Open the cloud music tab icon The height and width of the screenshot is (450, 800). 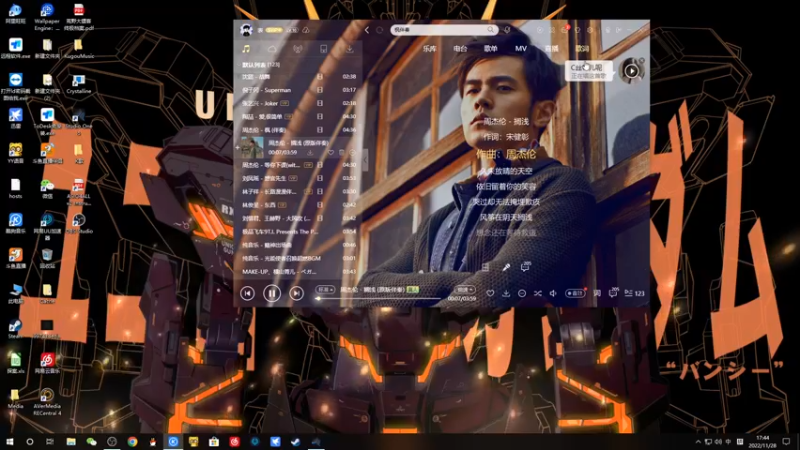[x=272, y=49]
